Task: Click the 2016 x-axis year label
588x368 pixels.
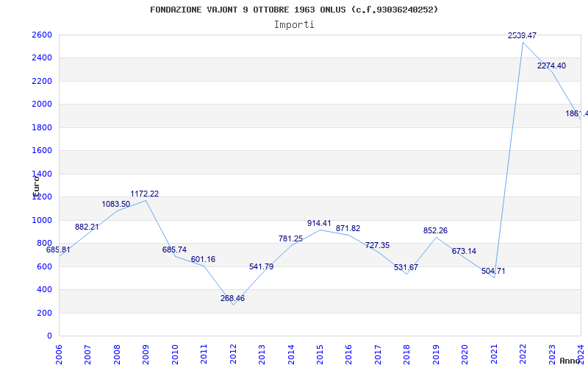Action: pos(348,354)
